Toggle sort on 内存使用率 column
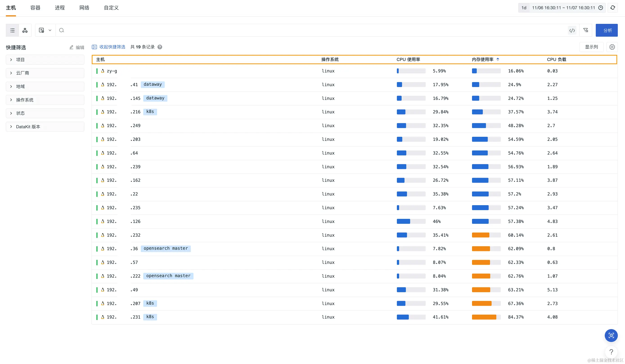The image size is (625, 364). tap(497, 60)
